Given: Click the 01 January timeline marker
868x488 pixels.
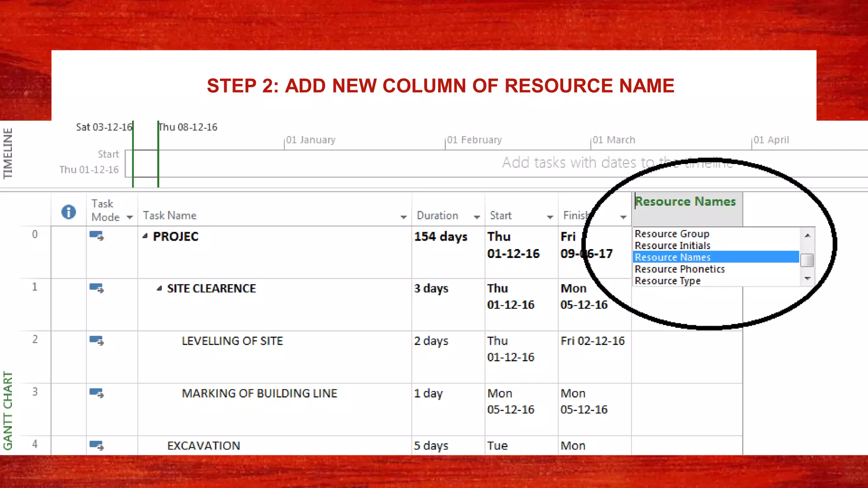Looking at the screenshot, I should click(310, 140).
